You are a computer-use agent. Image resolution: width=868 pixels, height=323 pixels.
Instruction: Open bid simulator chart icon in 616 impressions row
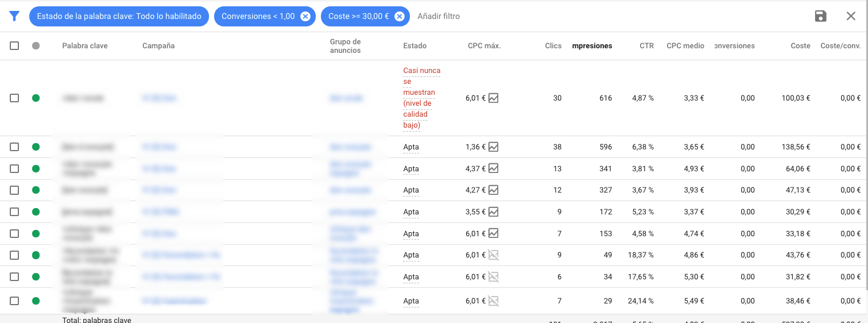pos(493,98)
